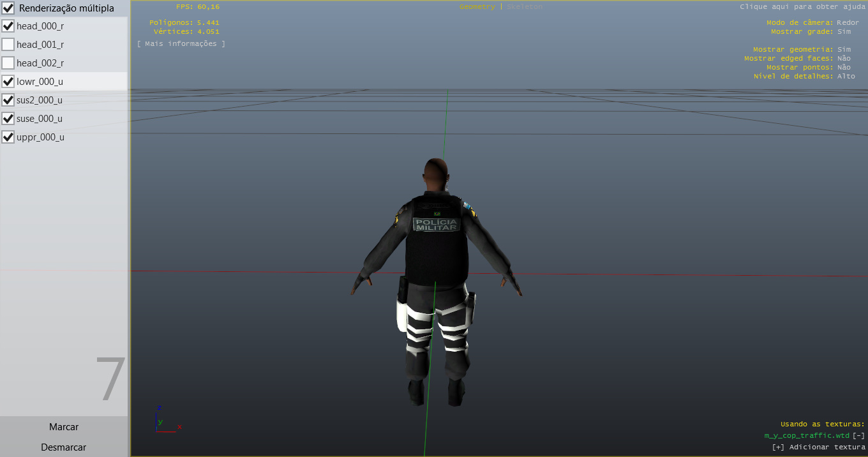Enable the head_001_r checkbox
This screenshot has width=868, height=457.
tap(8, 45)
